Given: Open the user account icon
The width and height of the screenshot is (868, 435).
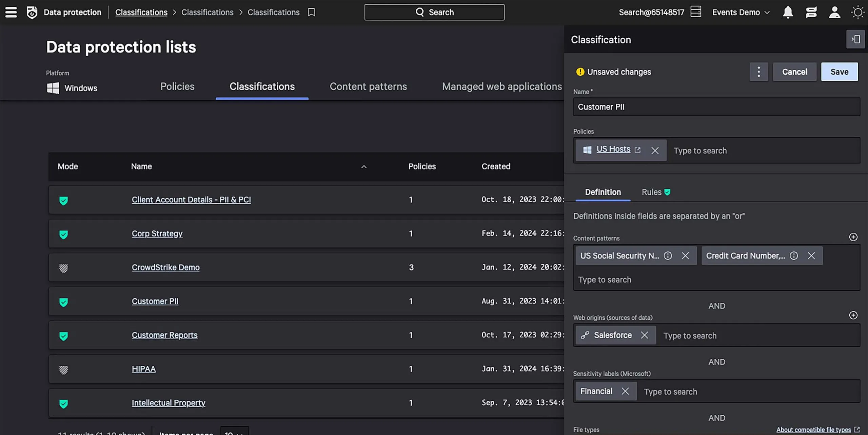Looking at the screenshot, I should (x=834, y=12).
